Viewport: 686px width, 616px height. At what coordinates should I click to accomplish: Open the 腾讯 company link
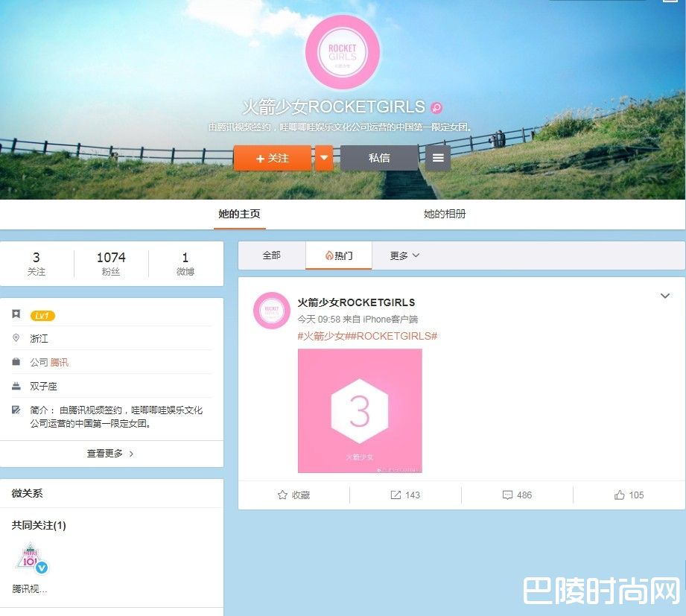(60, 362)
